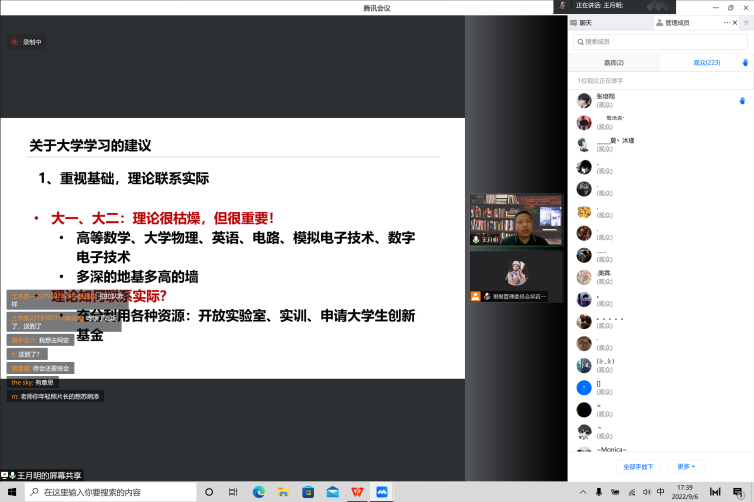Select the 观众(223) audience tab
754x502 pixels.
[x=707, y=62]
